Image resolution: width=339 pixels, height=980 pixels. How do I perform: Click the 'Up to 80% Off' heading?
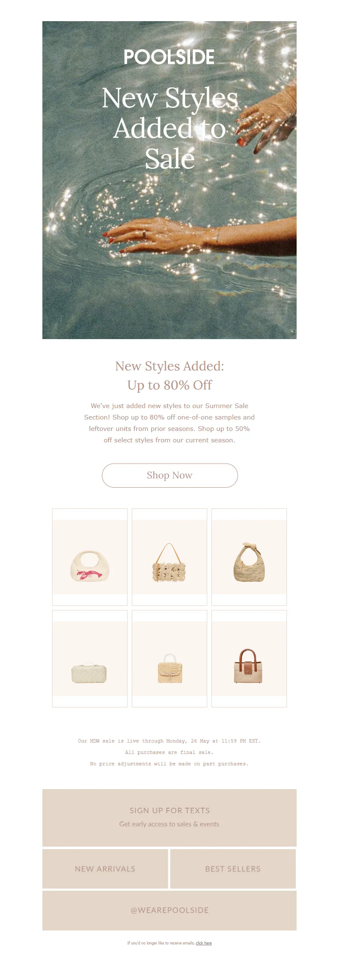[169, 385]
